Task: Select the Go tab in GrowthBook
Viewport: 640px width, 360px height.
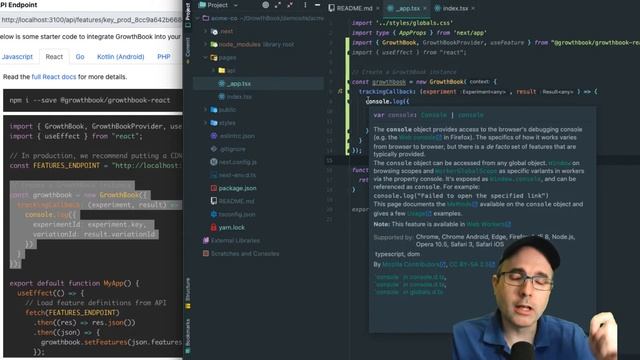Action: 80,57
